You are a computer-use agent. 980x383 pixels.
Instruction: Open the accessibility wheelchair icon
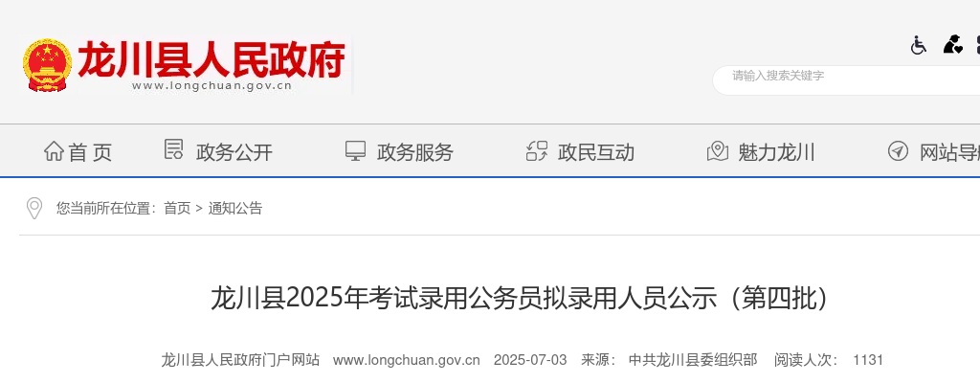(918, 45)
